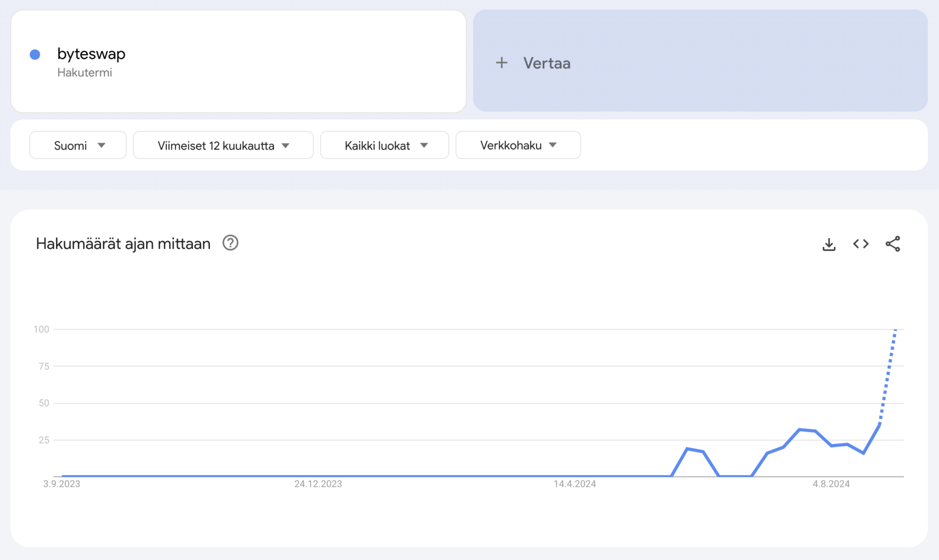Open help info for Hakumäärät ajan mittaan
Viewport: 939px width, 560px height.
coord(230,243)
